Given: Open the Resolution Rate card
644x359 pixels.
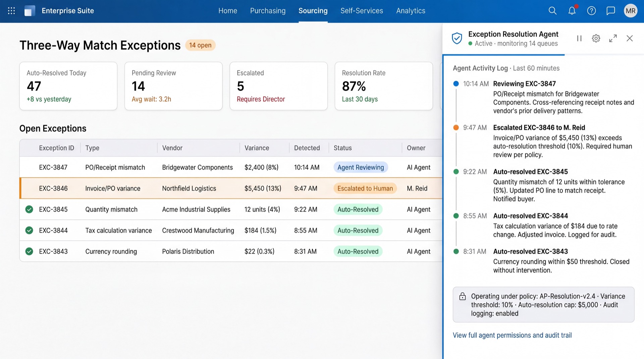Looking at the screenshot, I should point(384,86).
